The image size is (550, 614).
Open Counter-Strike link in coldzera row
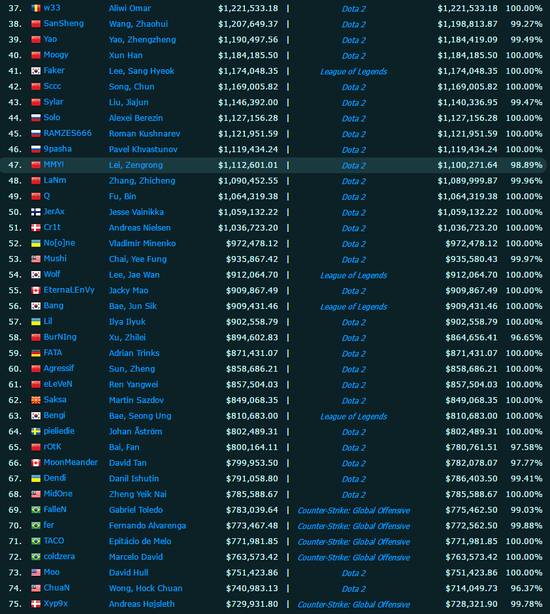pyautogui.click(x=353, y=557)
